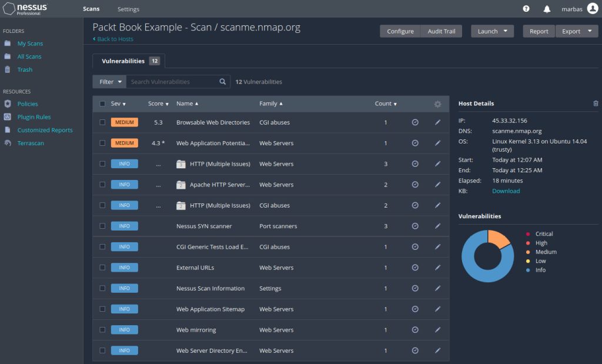
Task: Click the Back to Hosts link
Action: [114, 39]
